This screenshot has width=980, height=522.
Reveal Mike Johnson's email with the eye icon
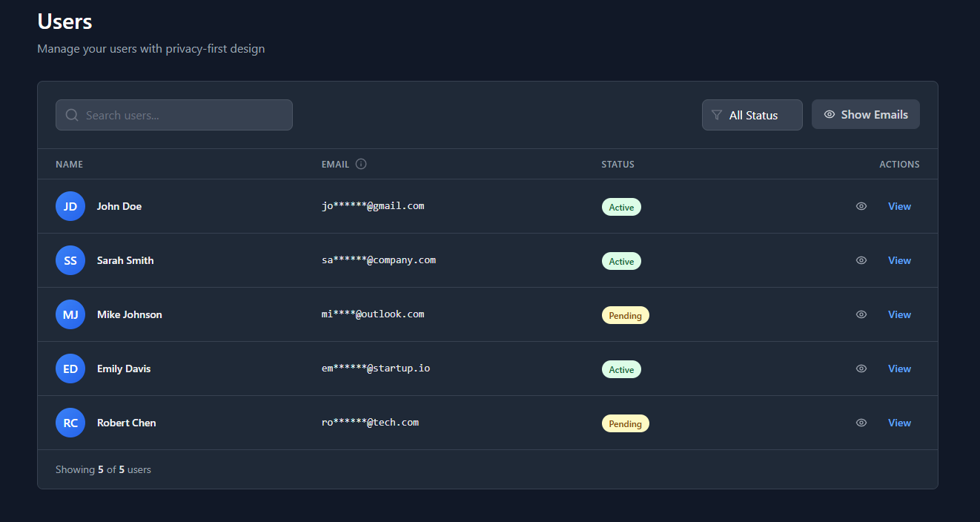click(861, 314)
